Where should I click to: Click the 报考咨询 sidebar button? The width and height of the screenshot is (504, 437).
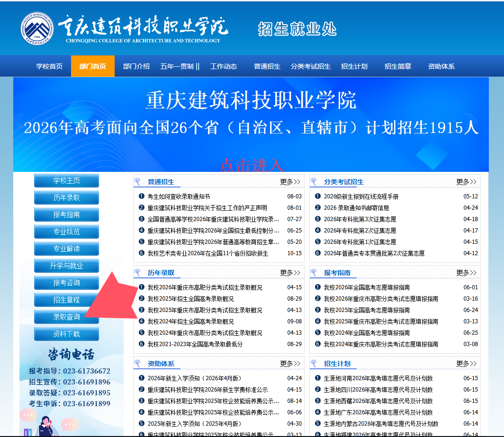[66, 283]
